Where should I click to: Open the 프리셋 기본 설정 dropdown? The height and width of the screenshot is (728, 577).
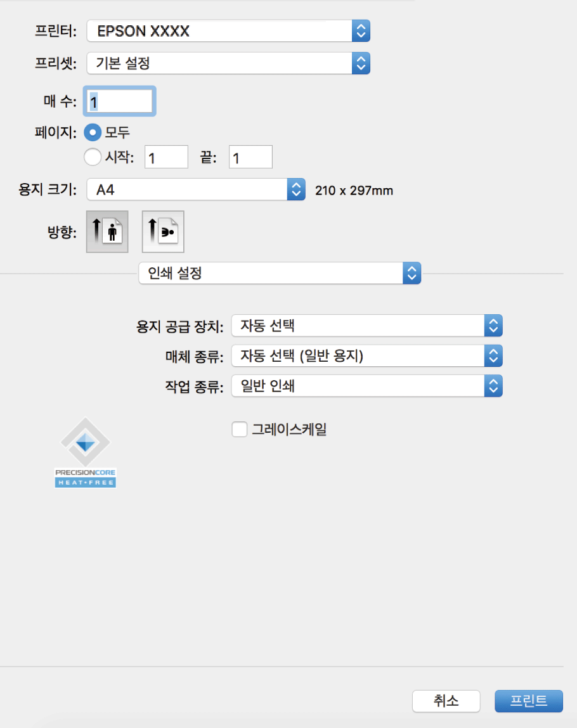pyautogui.click(x=228, y=63)
